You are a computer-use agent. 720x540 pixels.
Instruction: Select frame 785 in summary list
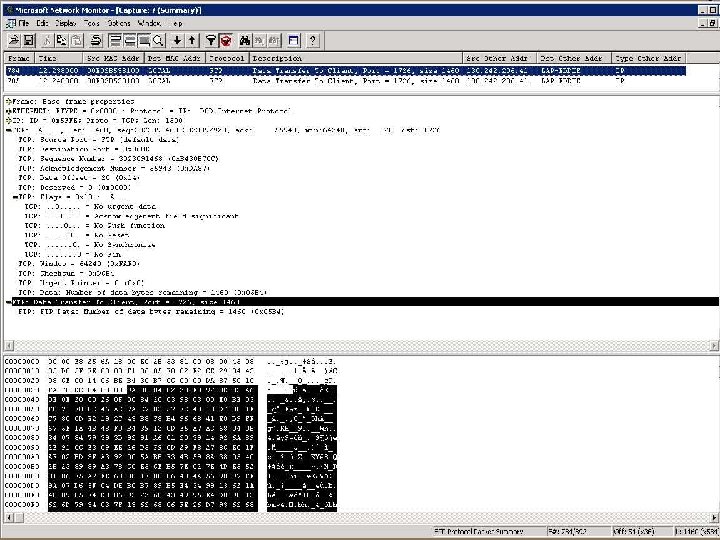click(346, 81)
